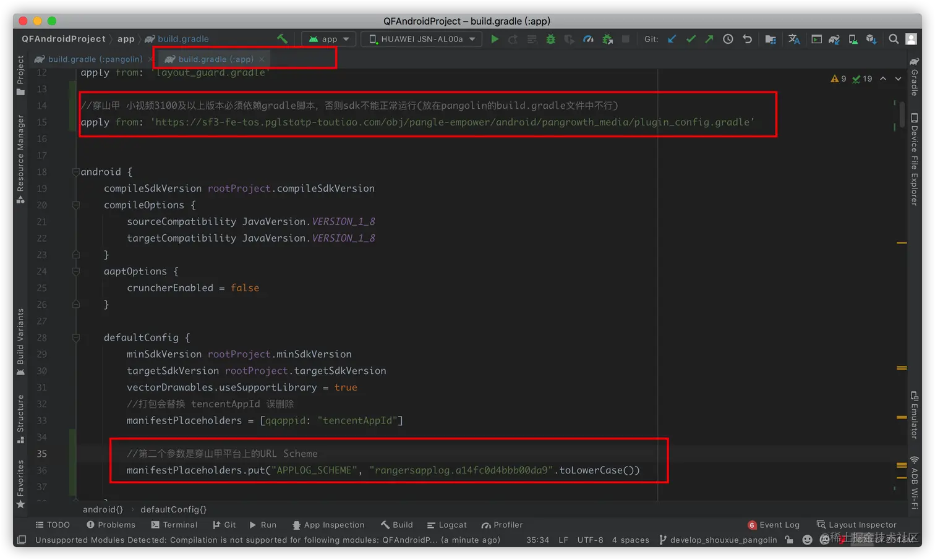Open Search Everywhere magnifier icon
This screenshot has width=935, height=560.
tap(894, 39)
